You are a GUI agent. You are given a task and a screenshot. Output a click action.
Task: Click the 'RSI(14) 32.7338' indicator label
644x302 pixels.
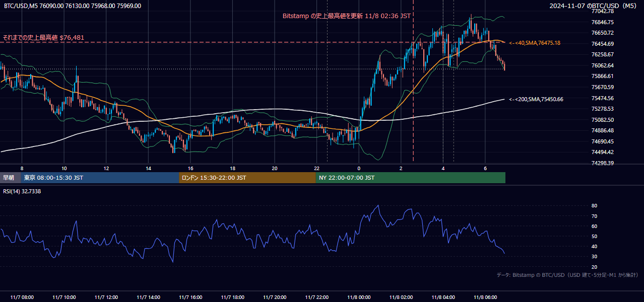[22, 191]
